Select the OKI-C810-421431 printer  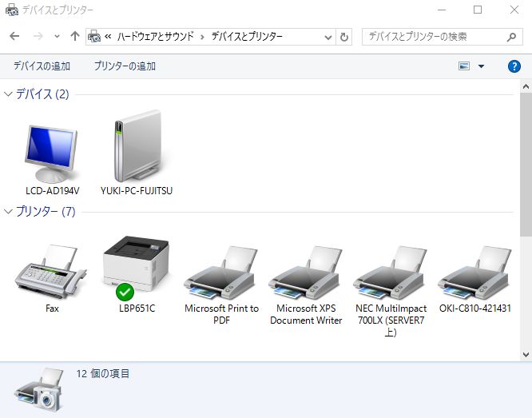coord(475,272)
